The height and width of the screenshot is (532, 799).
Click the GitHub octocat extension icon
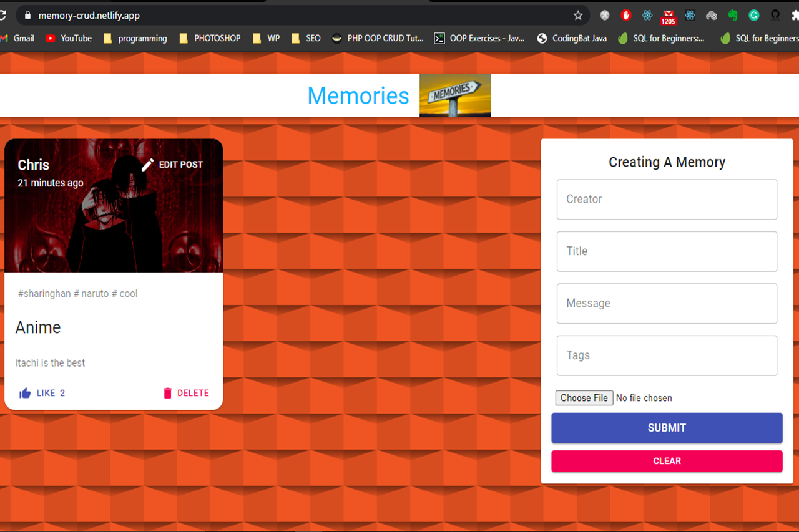pyautogui.click(x=775, y=16)
